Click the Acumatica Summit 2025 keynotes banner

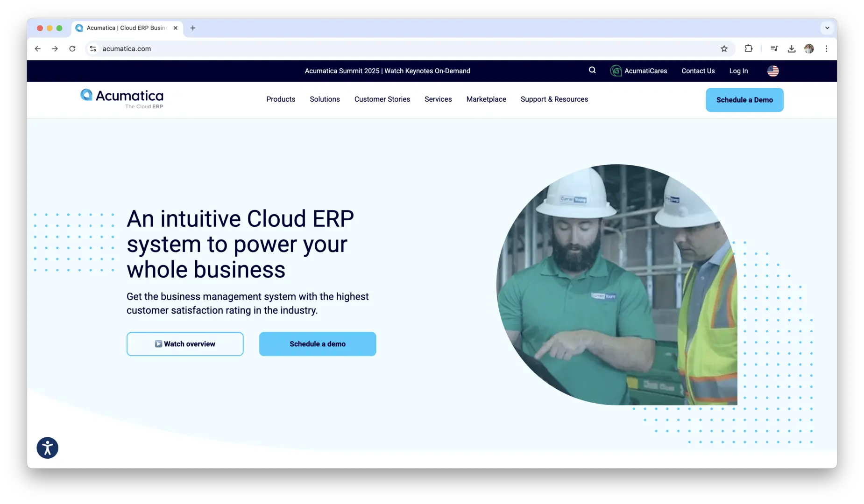coord(388,71)
